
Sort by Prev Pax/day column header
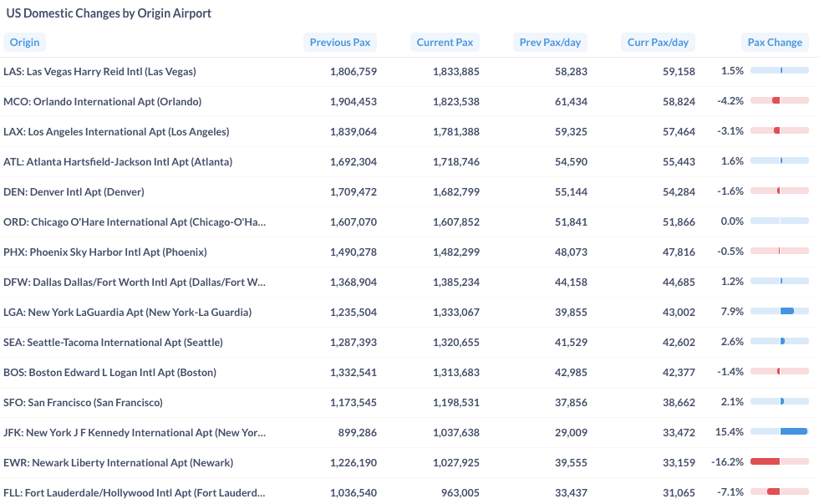tap(550, 43)
